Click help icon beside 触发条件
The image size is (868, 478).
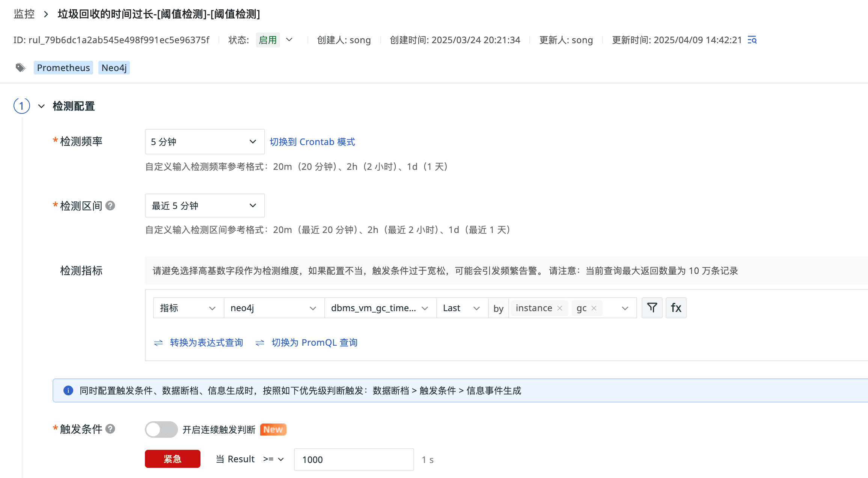point(110,429)
